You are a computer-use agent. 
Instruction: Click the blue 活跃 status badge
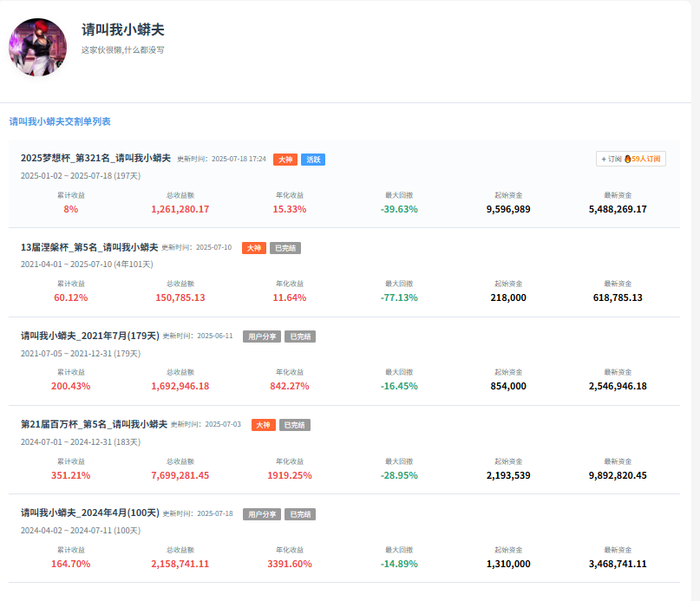coord(313,160)
